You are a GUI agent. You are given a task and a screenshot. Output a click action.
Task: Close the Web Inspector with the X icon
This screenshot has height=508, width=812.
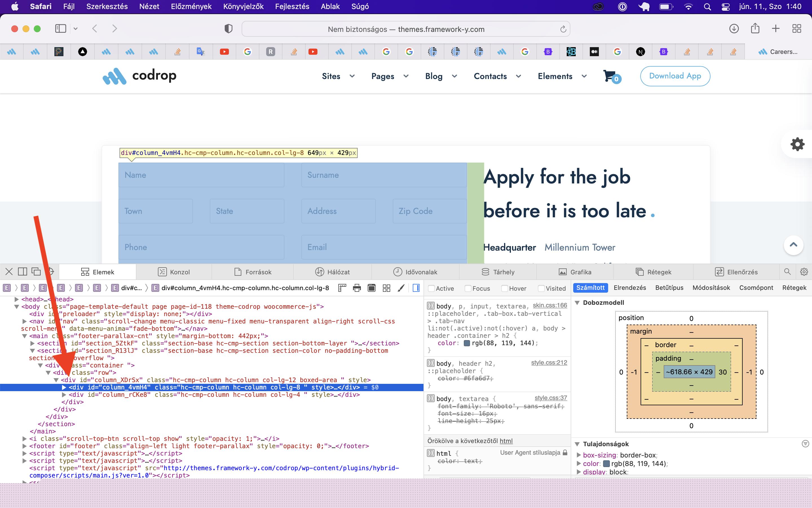coord(9,271)
